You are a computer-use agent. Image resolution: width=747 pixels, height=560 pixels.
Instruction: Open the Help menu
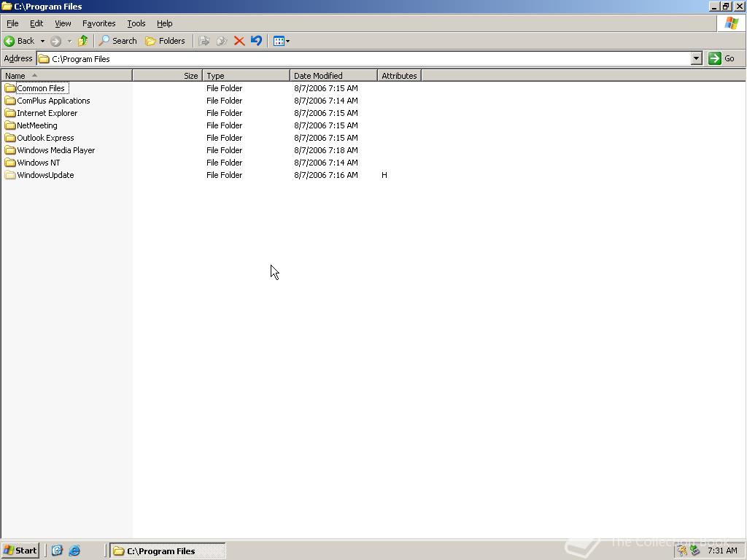(164, 23)
